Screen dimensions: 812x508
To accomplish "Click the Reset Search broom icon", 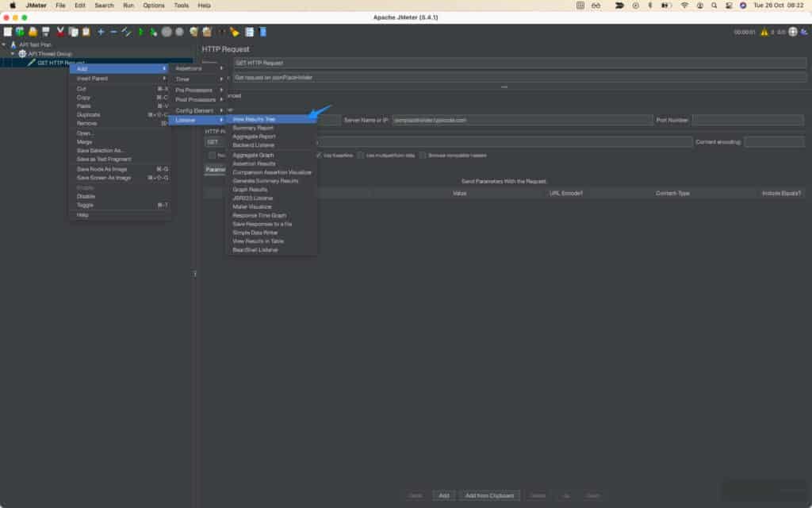I will (235, 32).
